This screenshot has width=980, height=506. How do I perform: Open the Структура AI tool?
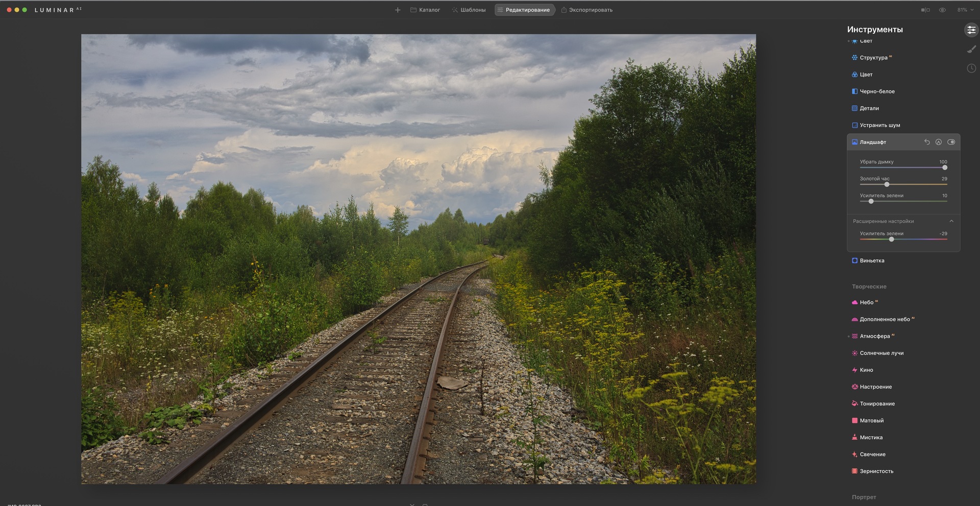[873, 58]
